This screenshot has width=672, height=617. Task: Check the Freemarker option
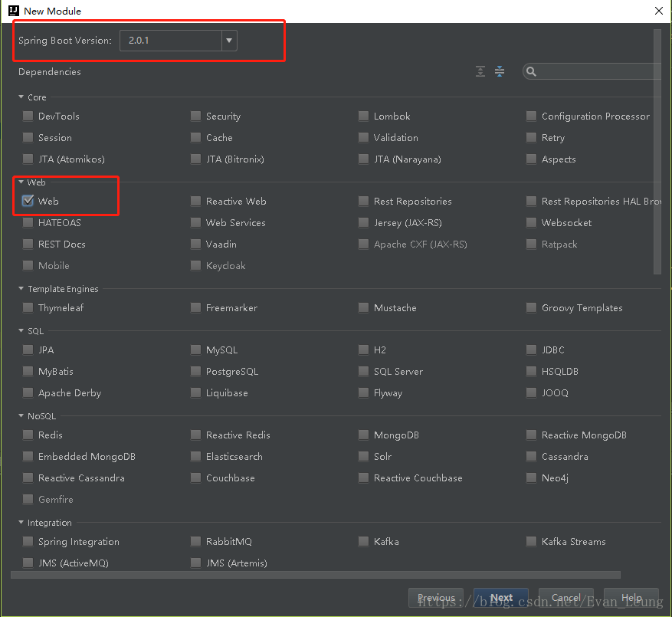tap(196, 308)
